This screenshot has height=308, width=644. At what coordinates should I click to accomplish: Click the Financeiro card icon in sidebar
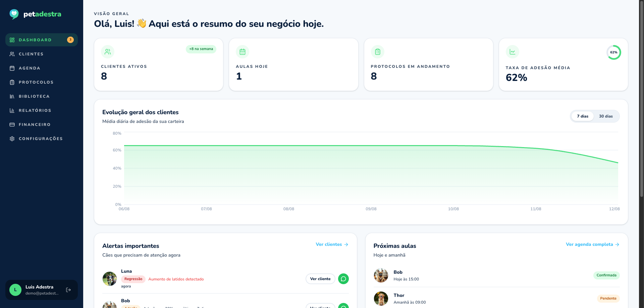click(12, 125)
